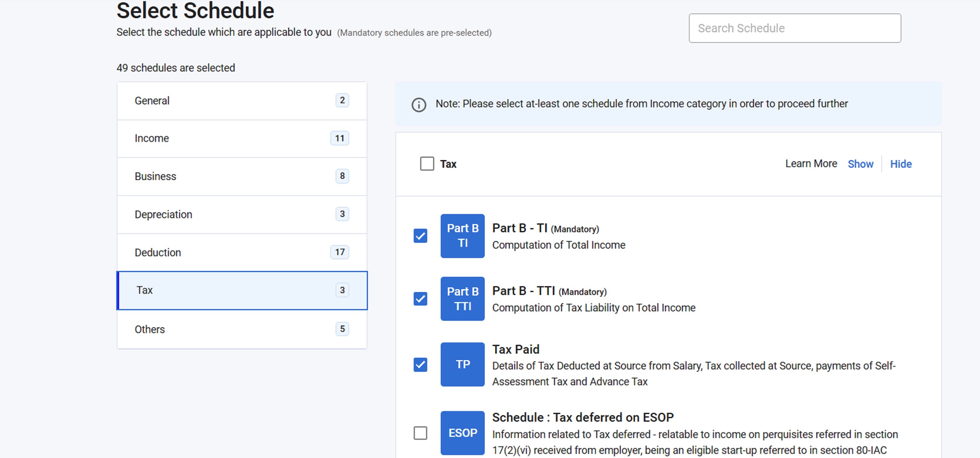Click the Show link for Learn More
Screen dimensions: 980x458
[860, 164]
